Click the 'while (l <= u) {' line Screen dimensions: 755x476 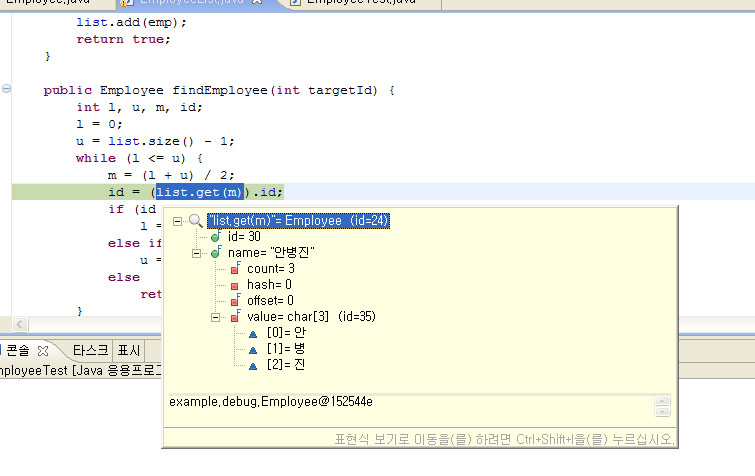[x=140, y=158]
